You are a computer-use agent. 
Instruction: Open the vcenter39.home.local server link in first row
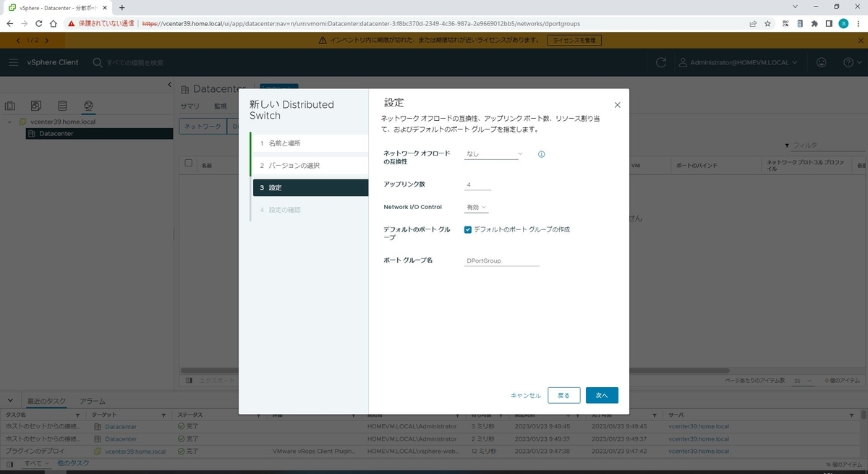click(699, 426)
